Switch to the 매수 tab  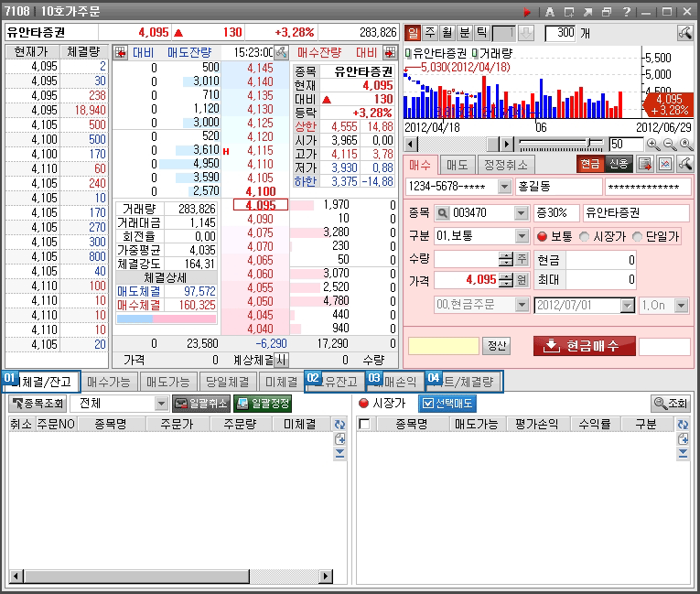coord(420,165)
